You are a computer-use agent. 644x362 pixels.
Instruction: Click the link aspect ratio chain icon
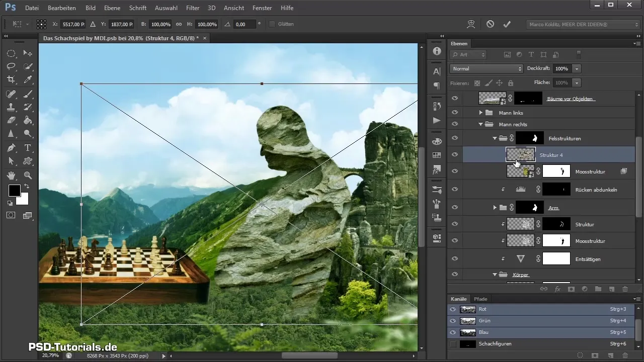point(179,24)
